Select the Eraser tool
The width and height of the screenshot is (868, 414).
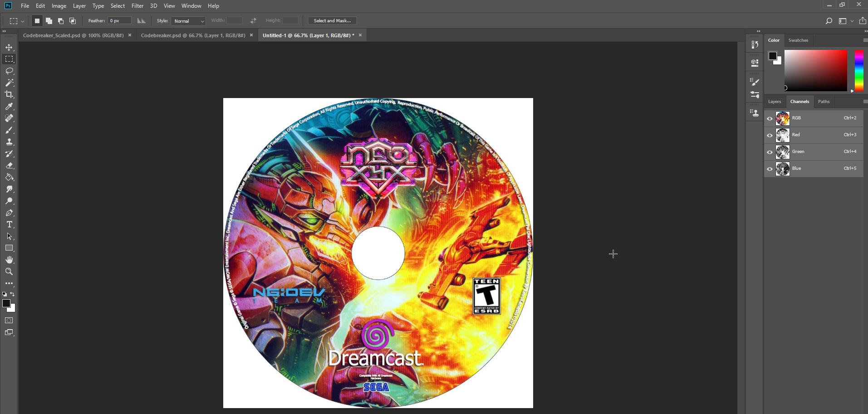click(9, 165)
